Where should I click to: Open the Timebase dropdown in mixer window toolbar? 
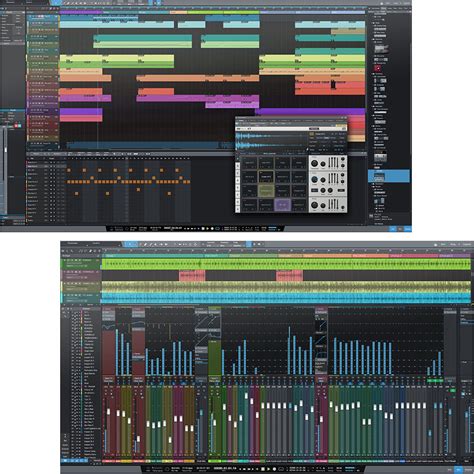pos(225,244)
